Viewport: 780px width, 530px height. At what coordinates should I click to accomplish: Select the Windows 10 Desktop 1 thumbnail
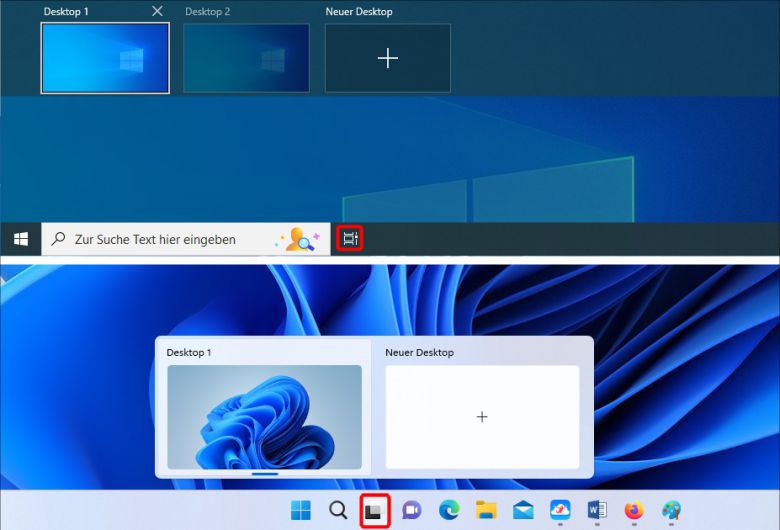coord(105,58)
